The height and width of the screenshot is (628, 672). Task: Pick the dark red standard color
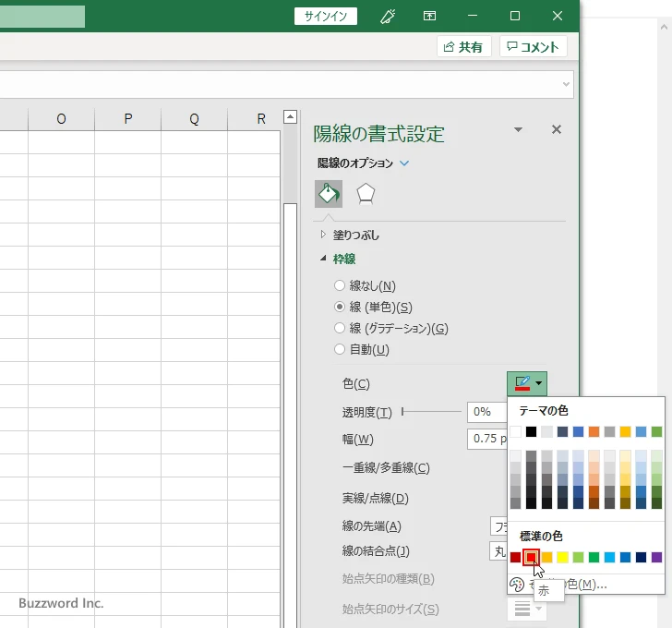(x=516, y=557)
